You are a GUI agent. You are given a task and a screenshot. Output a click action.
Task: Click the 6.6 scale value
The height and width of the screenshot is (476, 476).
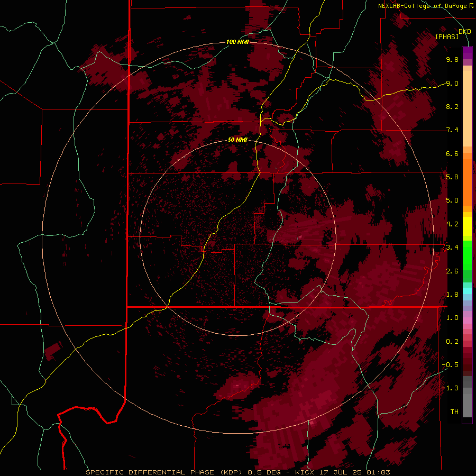(x=452, y=153)
